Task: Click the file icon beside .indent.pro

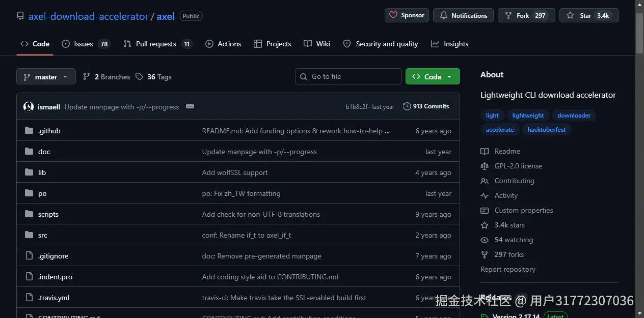Action: click(x=29, y=277)
